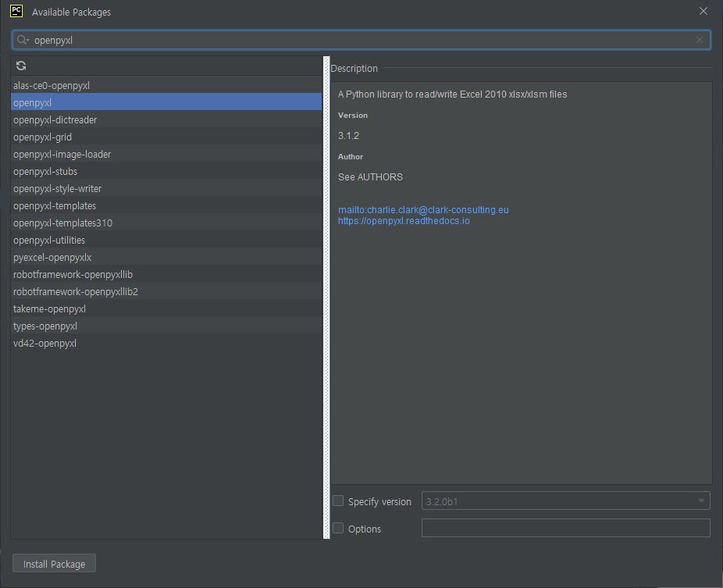Select openpyxl-dictreader package
723x588 pixels.
pos(166,120)
